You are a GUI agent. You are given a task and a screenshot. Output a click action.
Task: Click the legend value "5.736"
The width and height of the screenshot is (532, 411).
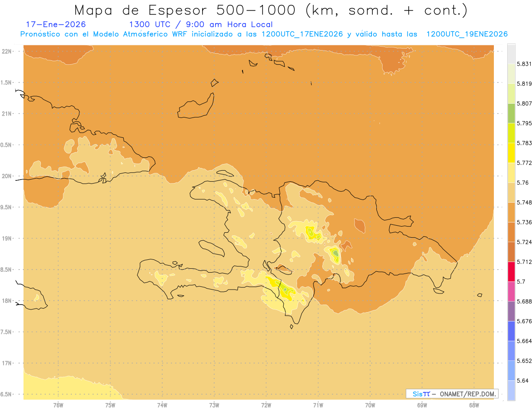524,222
